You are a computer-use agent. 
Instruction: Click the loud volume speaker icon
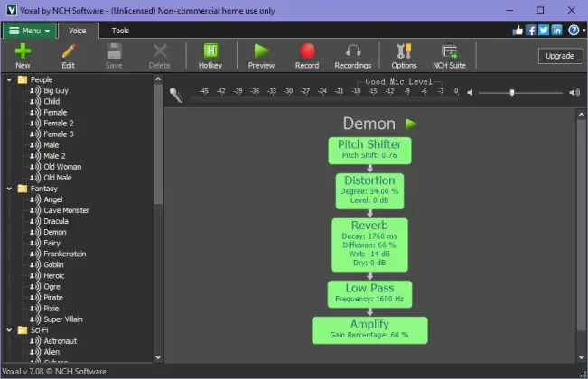[574, 93]
